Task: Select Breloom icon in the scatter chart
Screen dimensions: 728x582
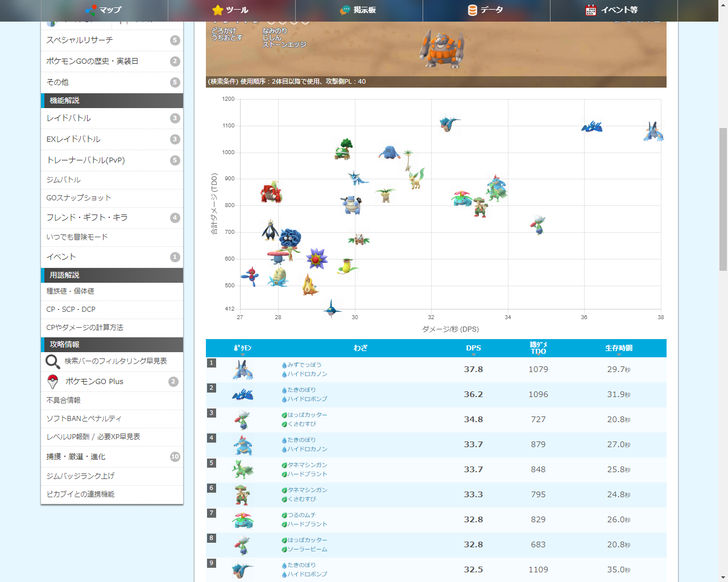Action: coord(481,207)
